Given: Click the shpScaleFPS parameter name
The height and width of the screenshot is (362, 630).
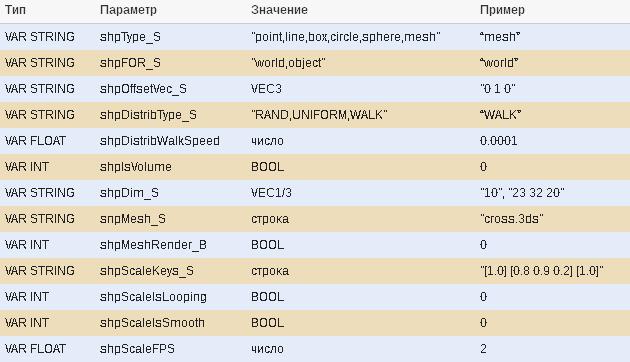Looking at the screenshot, I should pyautogui.click(x=137, y=349).
